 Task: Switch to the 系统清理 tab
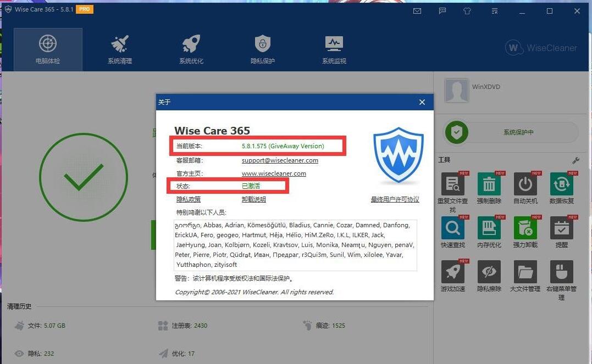tap(120, 49)
